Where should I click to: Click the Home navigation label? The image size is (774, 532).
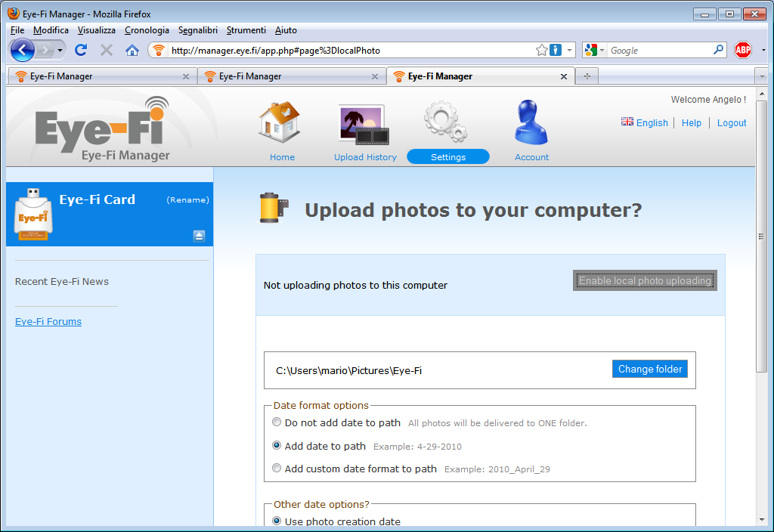pos(282,157)
